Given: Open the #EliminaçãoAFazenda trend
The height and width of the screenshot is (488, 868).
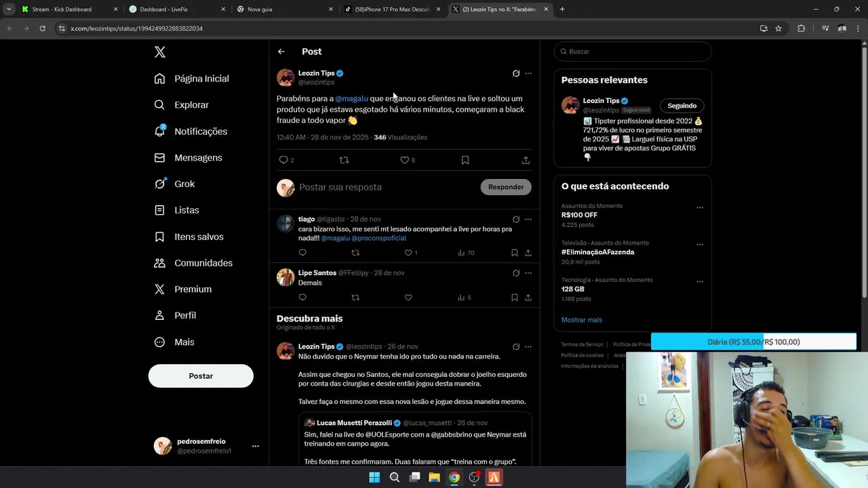Looking at the screenshot, I should (x=598, y=252).
